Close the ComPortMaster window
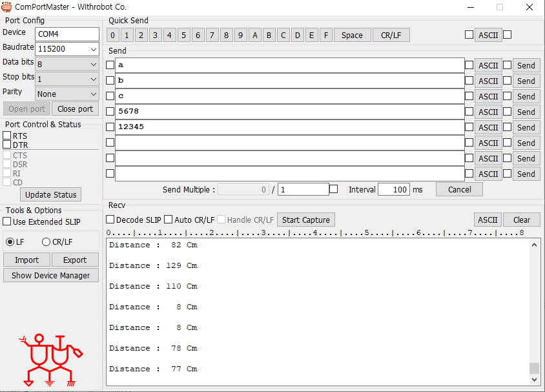Viewport: 545px width, 392px height. [x=530, y=7]
